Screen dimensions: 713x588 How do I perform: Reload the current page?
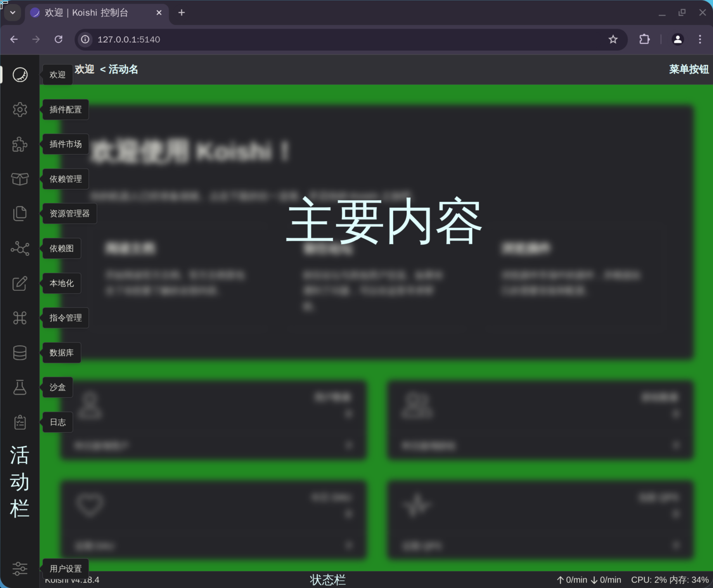59,39
